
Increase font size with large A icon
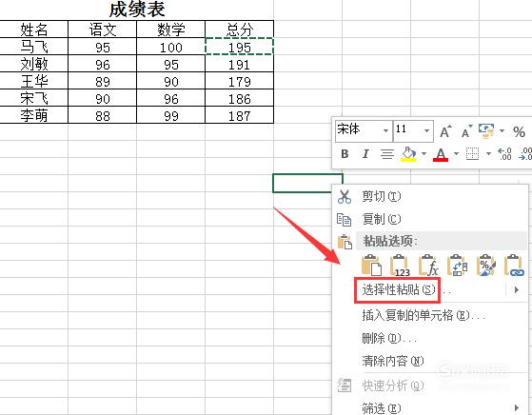tap(445, 131)
